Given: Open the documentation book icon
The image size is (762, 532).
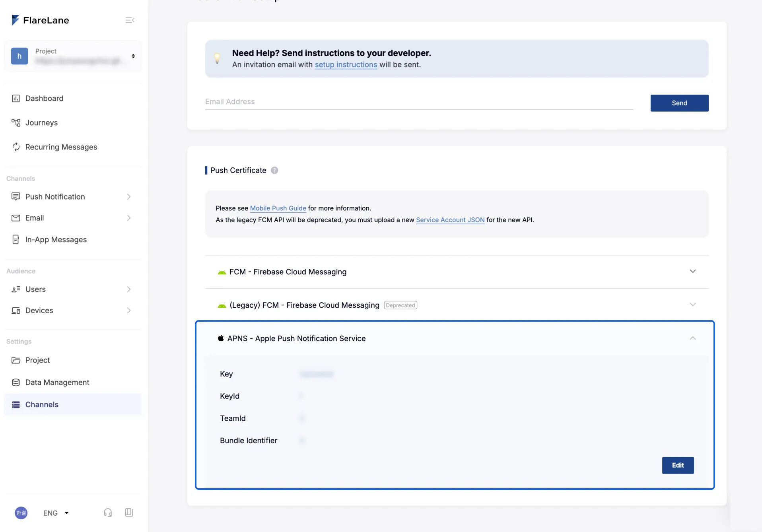Looking at the screenshot, I should point(129,513).
